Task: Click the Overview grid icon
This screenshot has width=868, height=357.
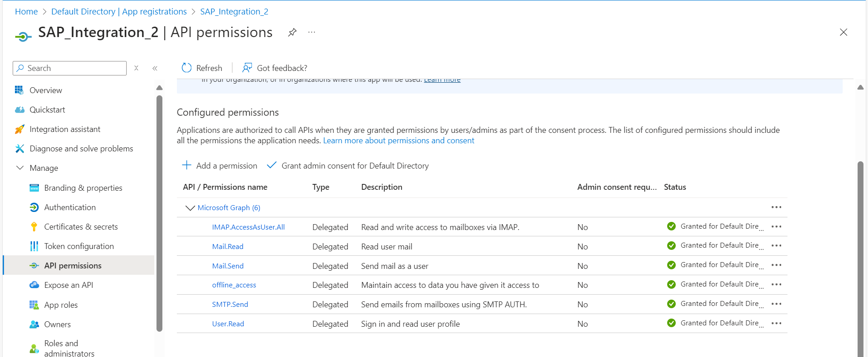Action: pyautogui.click(x=19, y=90)
